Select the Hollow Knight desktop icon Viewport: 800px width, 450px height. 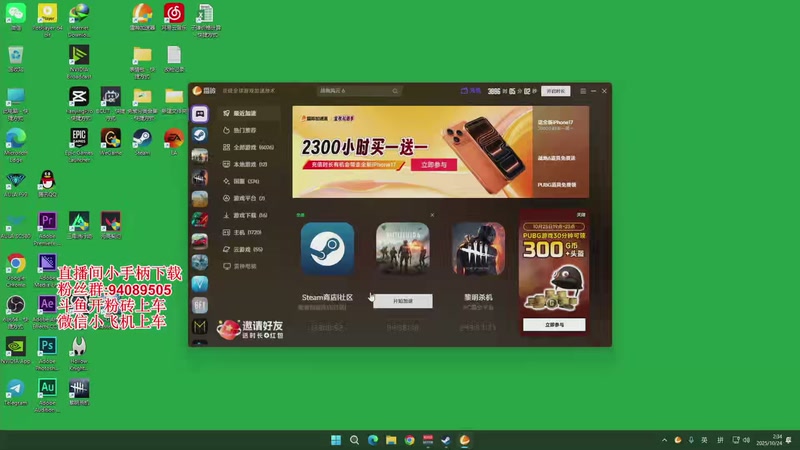(x=79, y=353)
